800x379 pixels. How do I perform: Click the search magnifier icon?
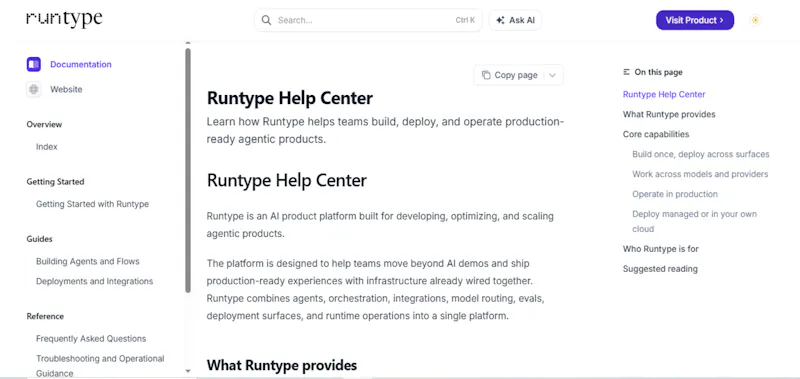(x=266, y=20)
